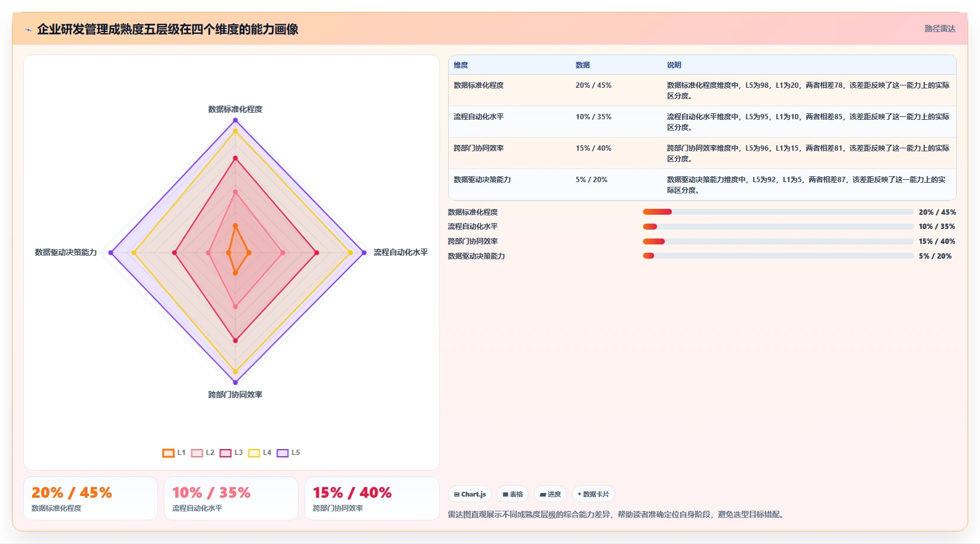Toggle the L2 pink legend swatch

[x=197, y=453]
